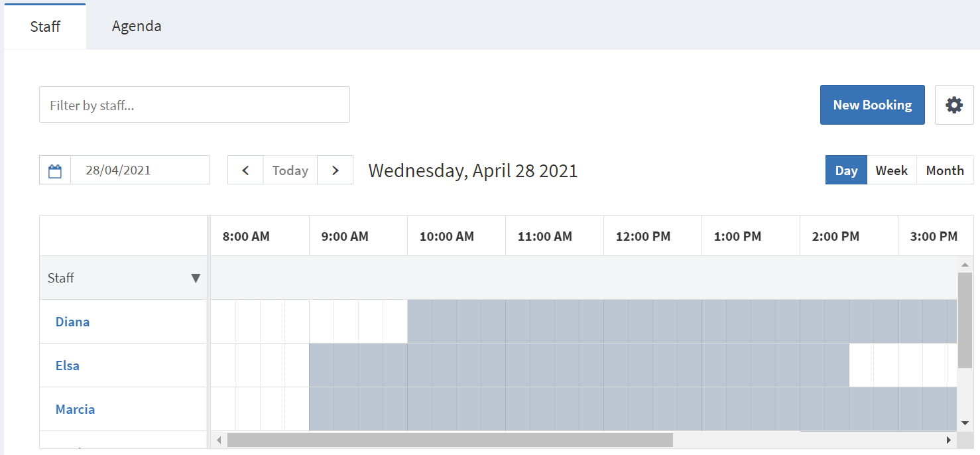Open Elsa's staff schedule link
Image resolution: width=980 pixels, height=455 pixels.
(67, 365)
